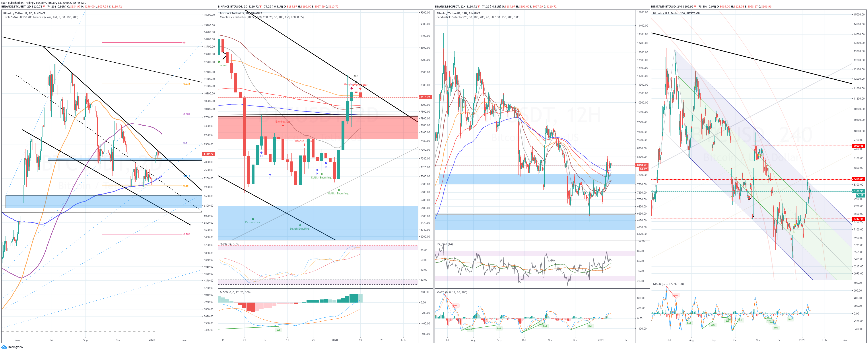Viewport: 868px width, 351px height.
Task: Click the red 8450.00 price line tag
Action: point(858,179)
